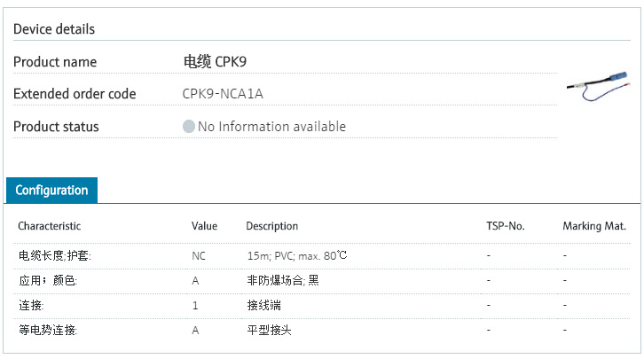Click the 平型接头 description cell
Viewport: 644px width, 359px height.
269,330
